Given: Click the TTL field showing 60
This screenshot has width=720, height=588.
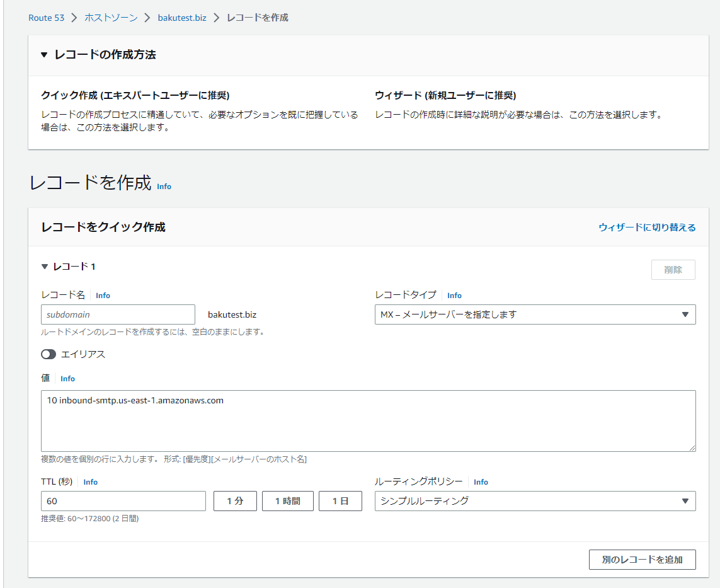Looking at the screenshot, I should (123, 501).
